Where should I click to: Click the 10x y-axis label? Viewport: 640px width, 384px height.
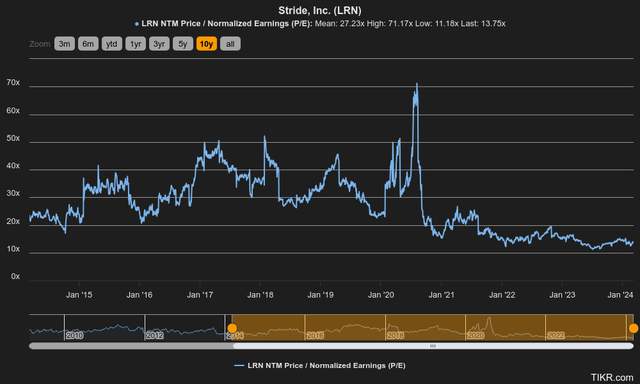tap(13, 249)
